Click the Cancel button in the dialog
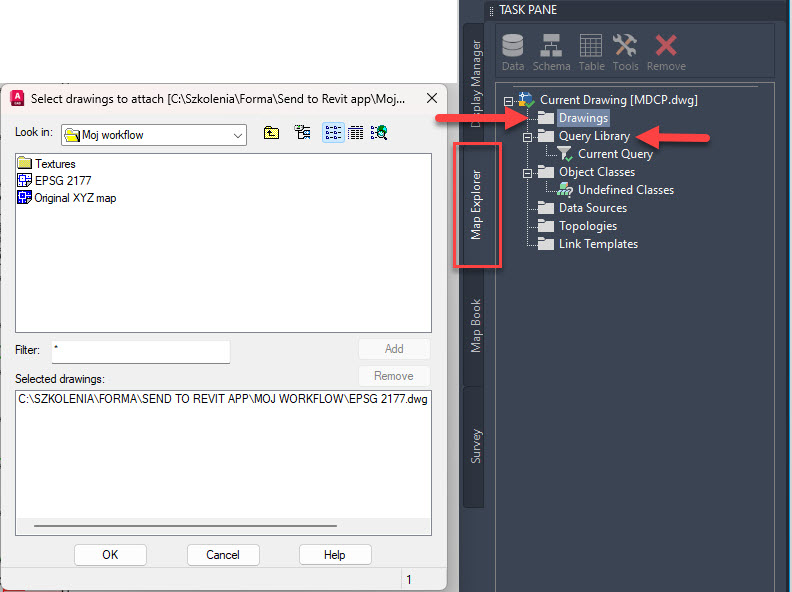The image size is (792, 592). (223, 555)
